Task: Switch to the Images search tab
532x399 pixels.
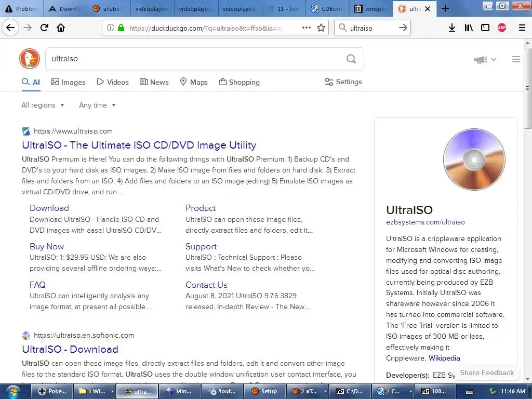Action: click(x=68, y=82)
